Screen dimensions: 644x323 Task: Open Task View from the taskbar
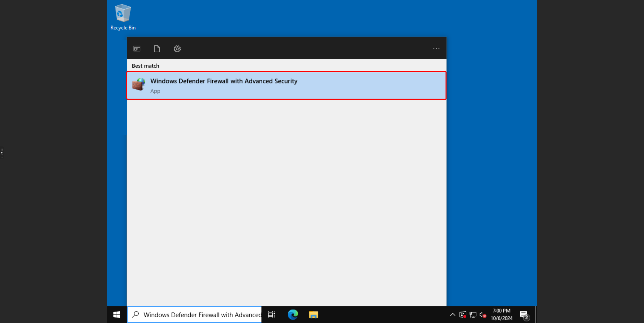[271, 314]
